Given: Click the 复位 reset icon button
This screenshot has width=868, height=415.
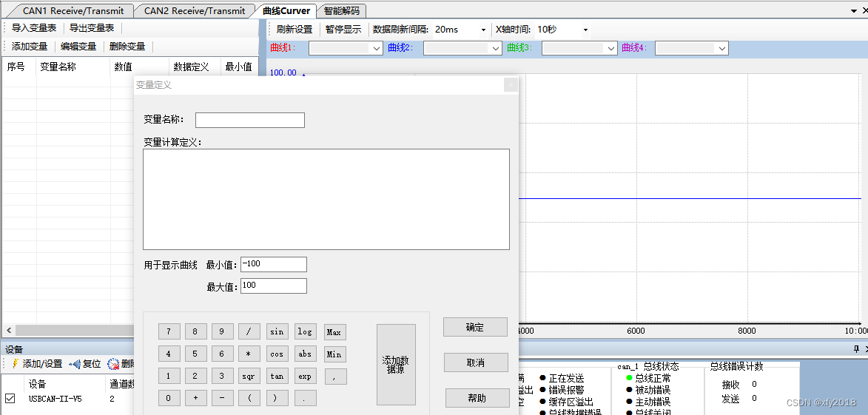Looking at the screenshot, I should [85, 364].
